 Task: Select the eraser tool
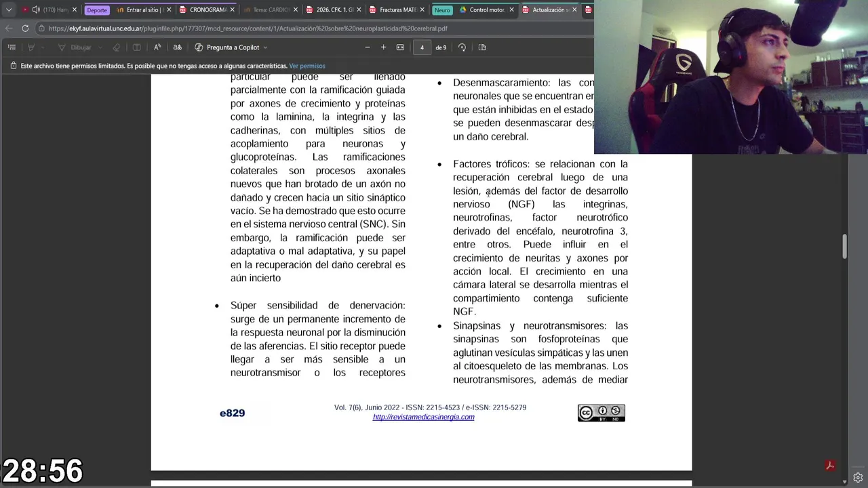click(116, 47)
